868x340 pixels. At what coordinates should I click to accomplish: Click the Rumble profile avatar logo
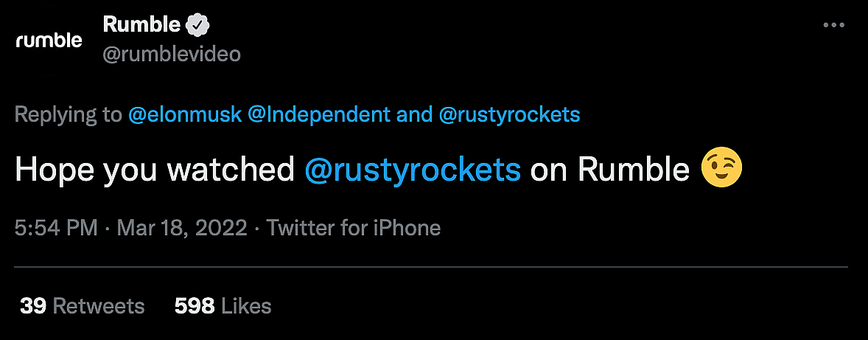(x=49, y=41)
